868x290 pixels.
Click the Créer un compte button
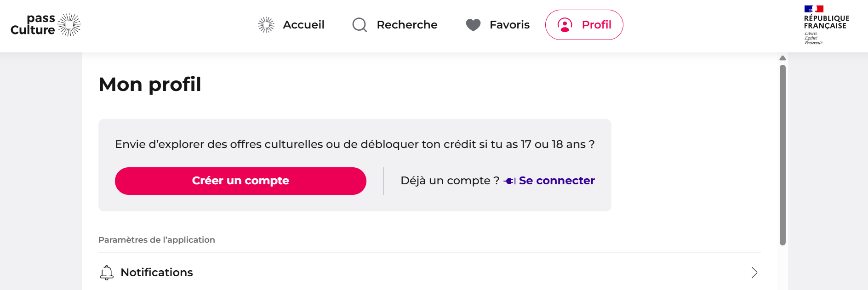coord(240,181)
